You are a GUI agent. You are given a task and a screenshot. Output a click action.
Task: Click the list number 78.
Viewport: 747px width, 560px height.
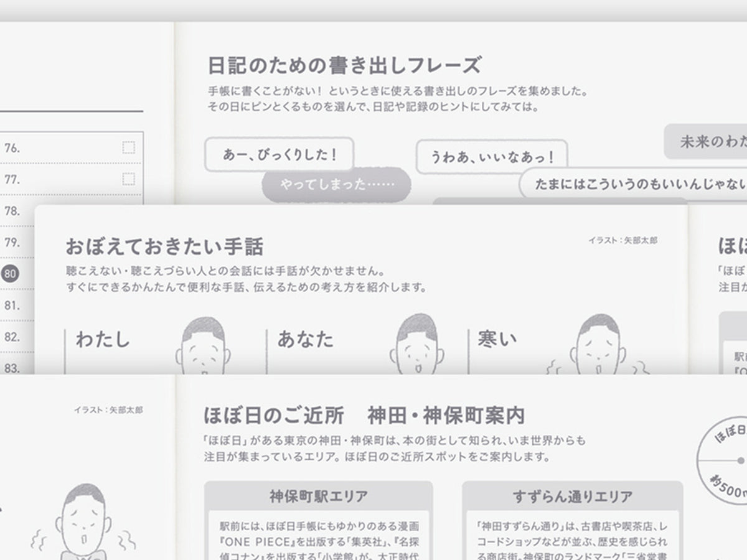point(12,211)
